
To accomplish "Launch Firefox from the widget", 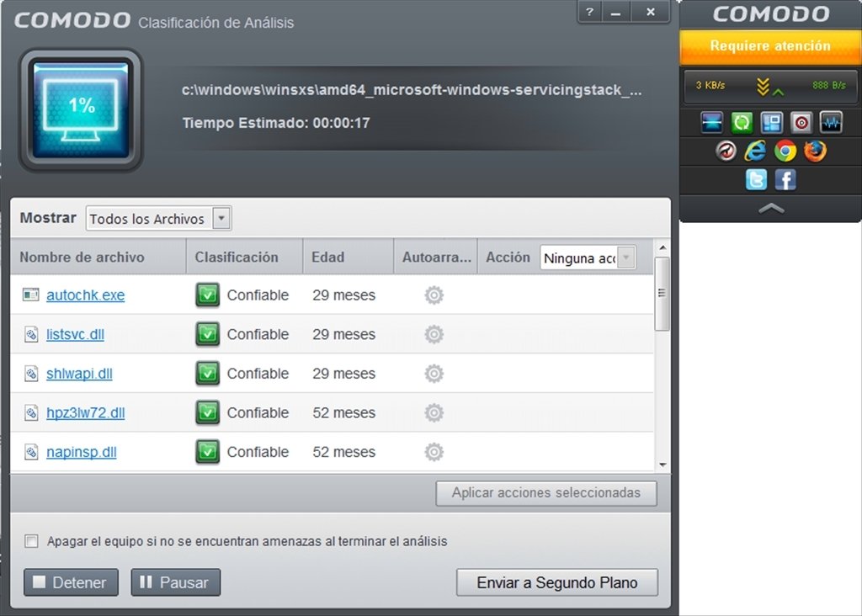I will (x=815, y=151).
